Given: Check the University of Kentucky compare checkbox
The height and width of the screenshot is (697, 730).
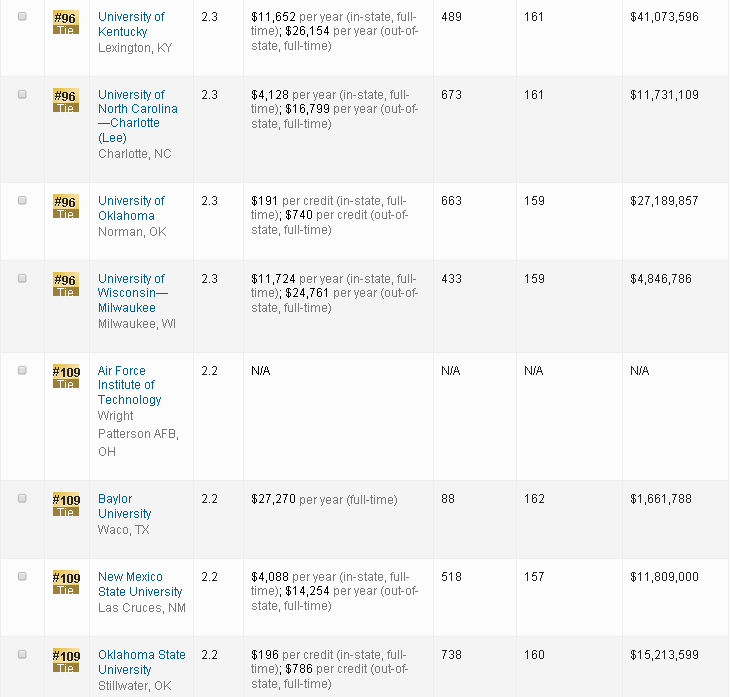Looking at the screenshot, I should coord(23,16).
